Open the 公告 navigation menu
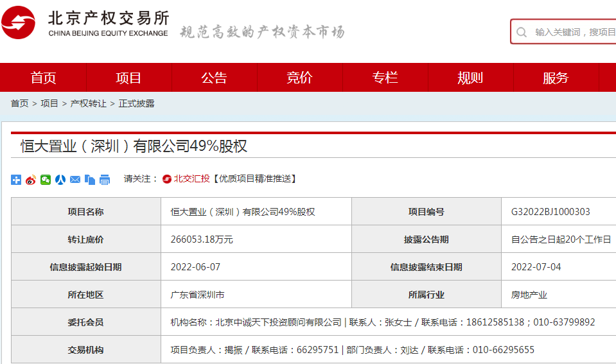Image resolution: width=616 pixels, height=364 pixels. (214, 78)
